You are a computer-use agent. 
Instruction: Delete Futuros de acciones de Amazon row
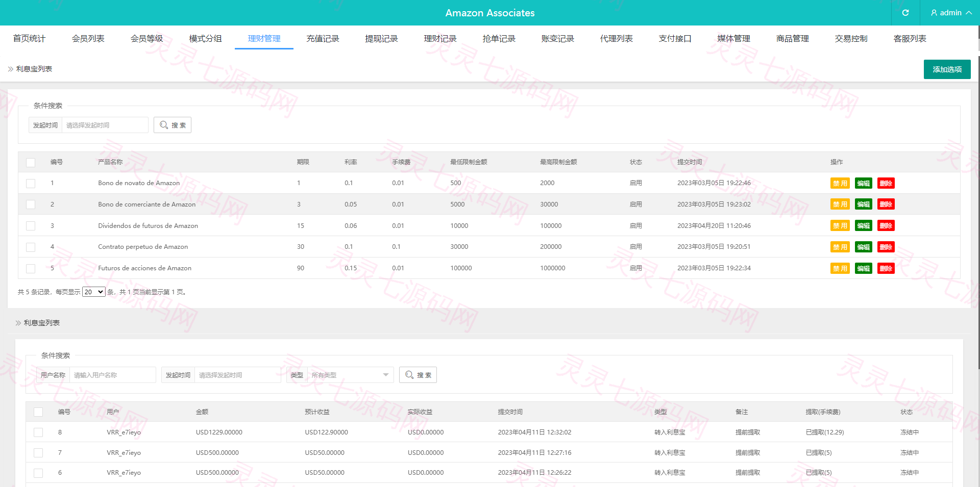(x=886, y=268)
